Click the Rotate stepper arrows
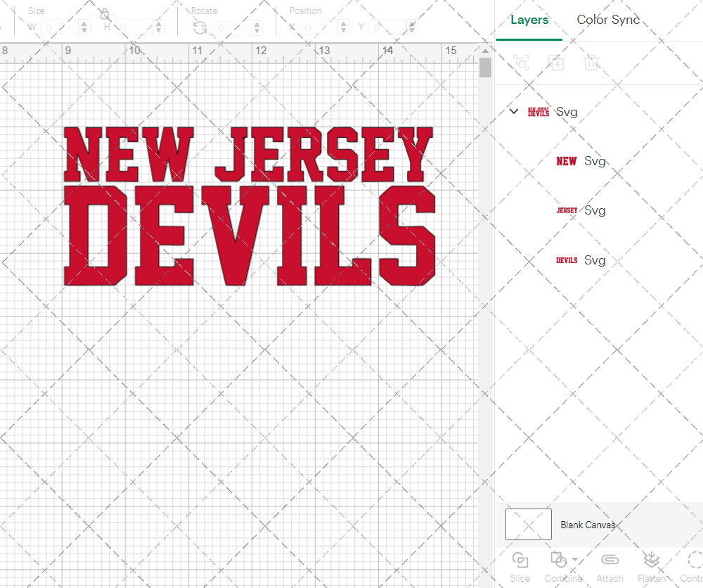Image resolution: width=703 pixels, height=588 pixels. tap(257, 28)
